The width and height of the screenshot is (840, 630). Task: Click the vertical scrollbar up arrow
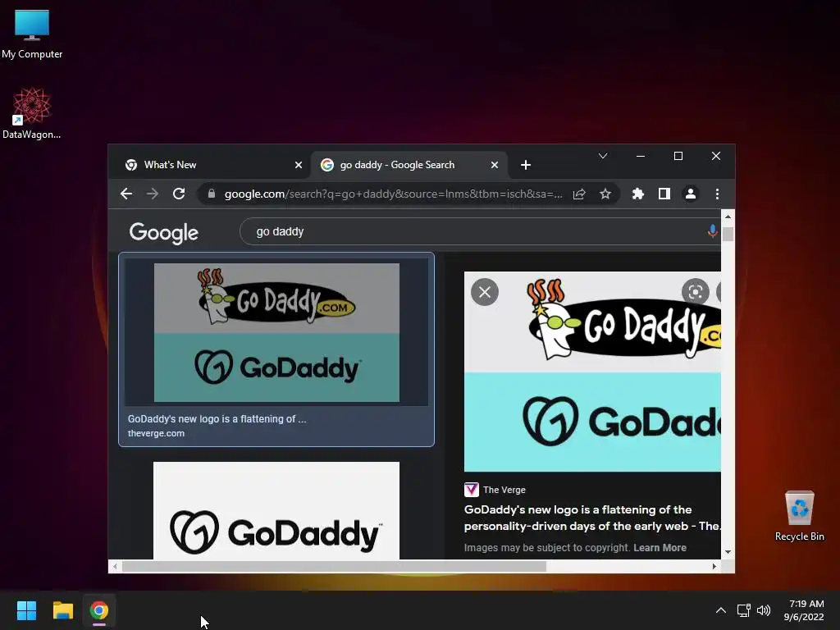pos(728,217)
